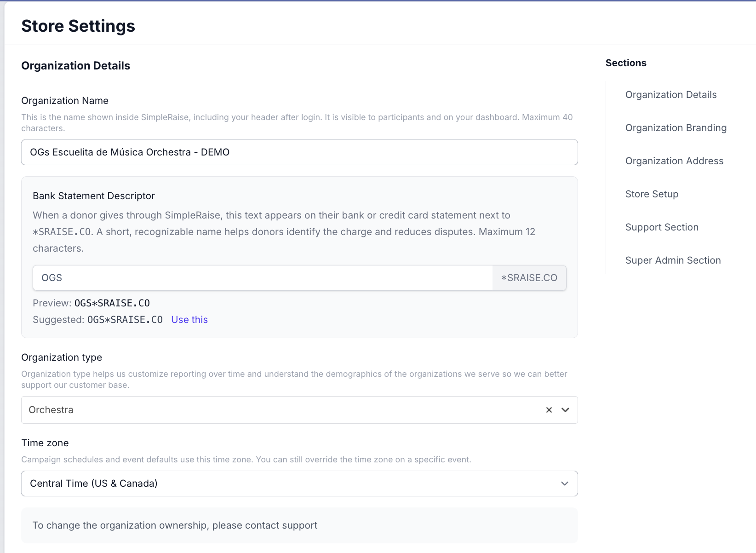
Task: Expand the Organization type chevron arrow
Action: coord(565,410)
